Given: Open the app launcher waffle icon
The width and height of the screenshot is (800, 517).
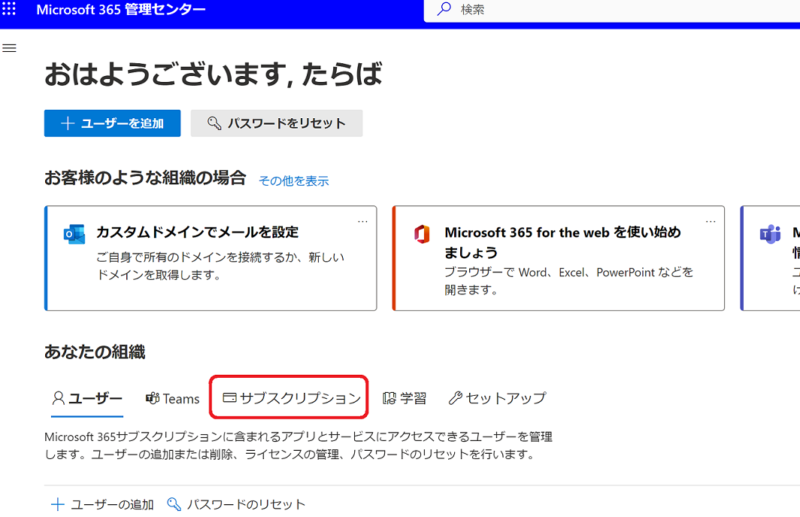Looking at the screenshot, I should pyautogui.click(x=10, y=9).
